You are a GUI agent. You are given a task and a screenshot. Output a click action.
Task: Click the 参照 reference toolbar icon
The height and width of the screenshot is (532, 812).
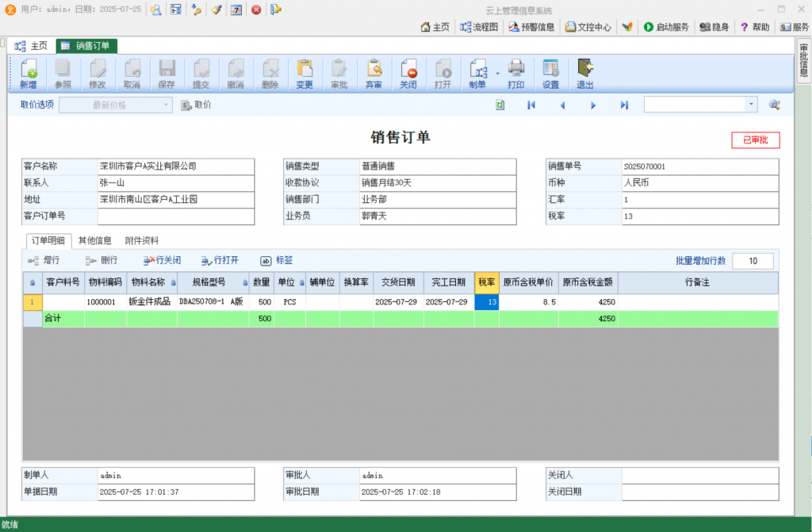tap(63, 74)
